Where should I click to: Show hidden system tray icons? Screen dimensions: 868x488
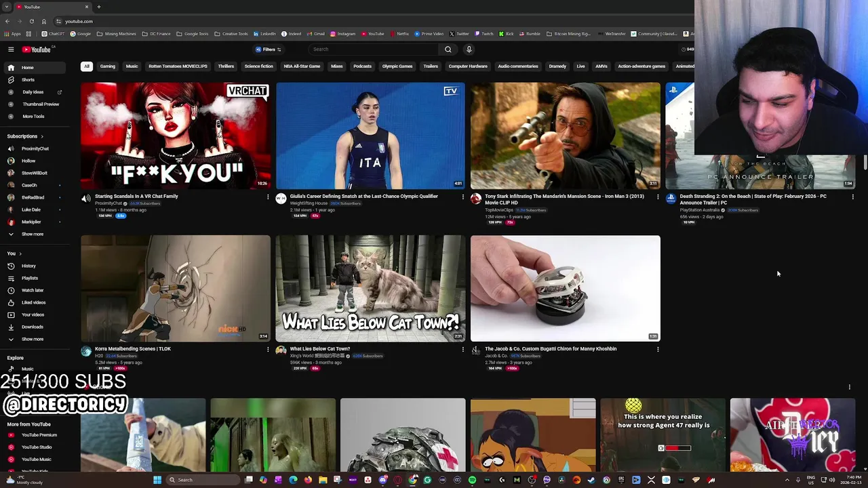pyautogui.click(x=787, y=480)
